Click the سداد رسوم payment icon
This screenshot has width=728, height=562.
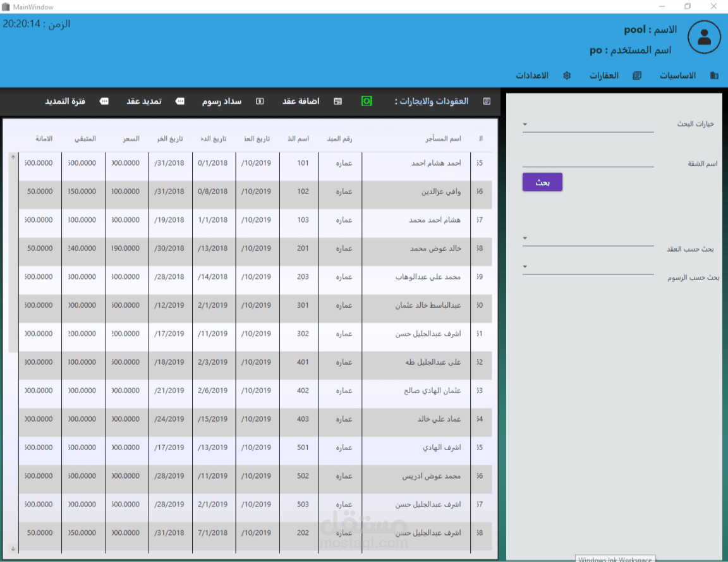[x=260, y=101]
